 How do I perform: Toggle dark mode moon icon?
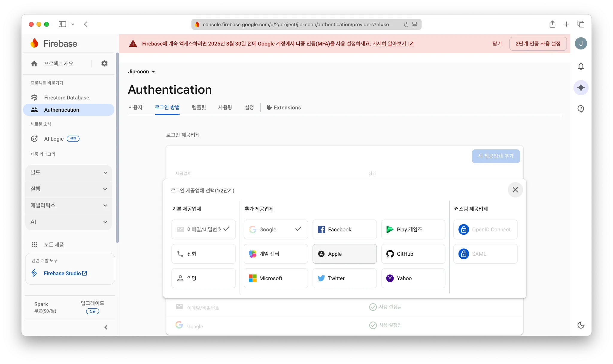tap(581, 325)
